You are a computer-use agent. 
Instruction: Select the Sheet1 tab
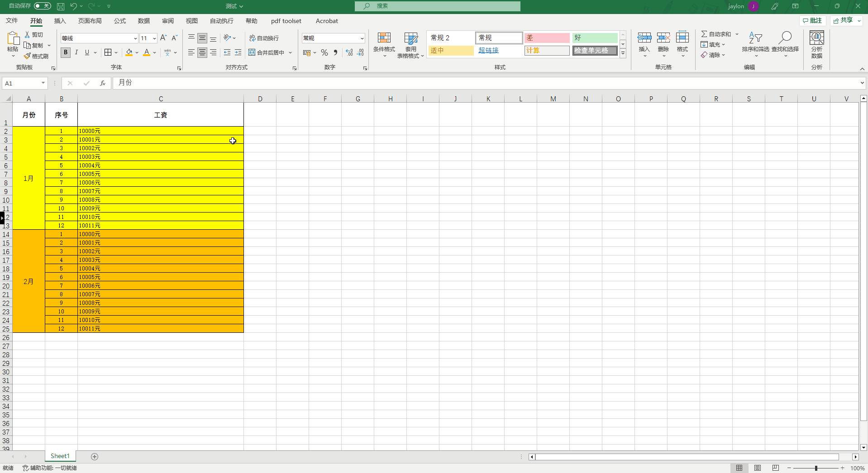click(x=60, y=456)
